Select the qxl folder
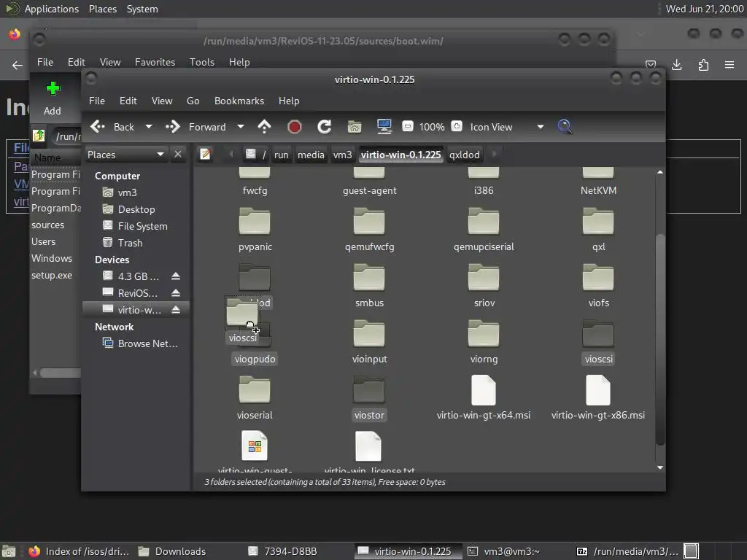747x560 pixels. click(x=598, y=230)
